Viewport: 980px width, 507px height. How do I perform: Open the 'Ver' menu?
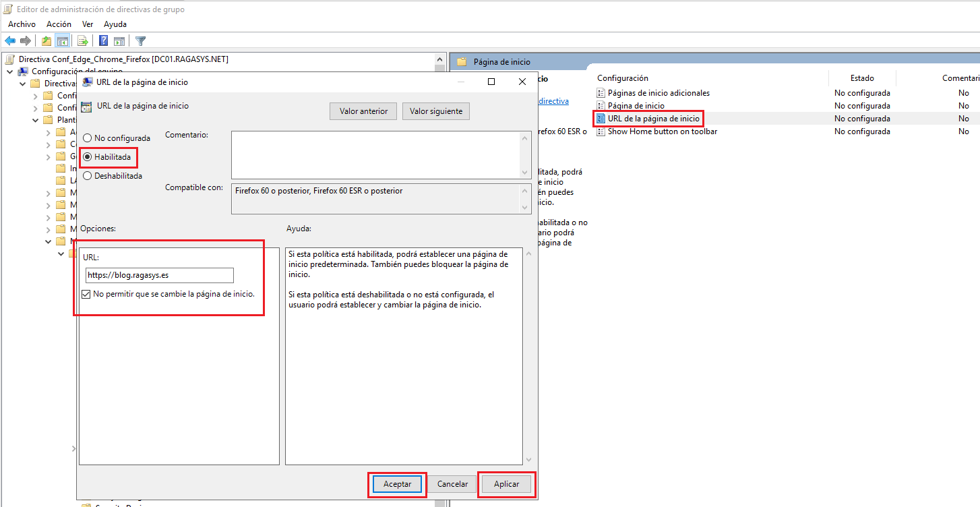click(x=87, y=24)
